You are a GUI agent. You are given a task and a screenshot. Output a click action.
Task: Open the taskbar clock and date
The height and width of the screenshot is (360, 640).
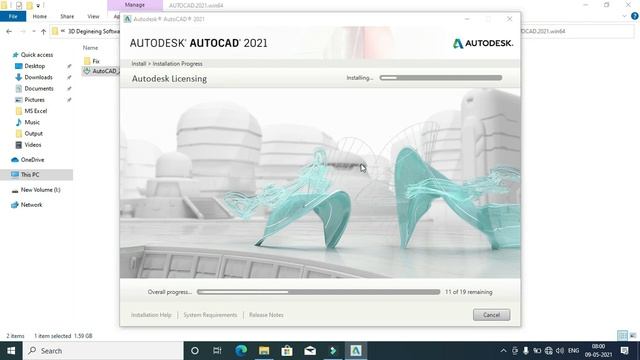pyautogui.click(x=598, y=351)
